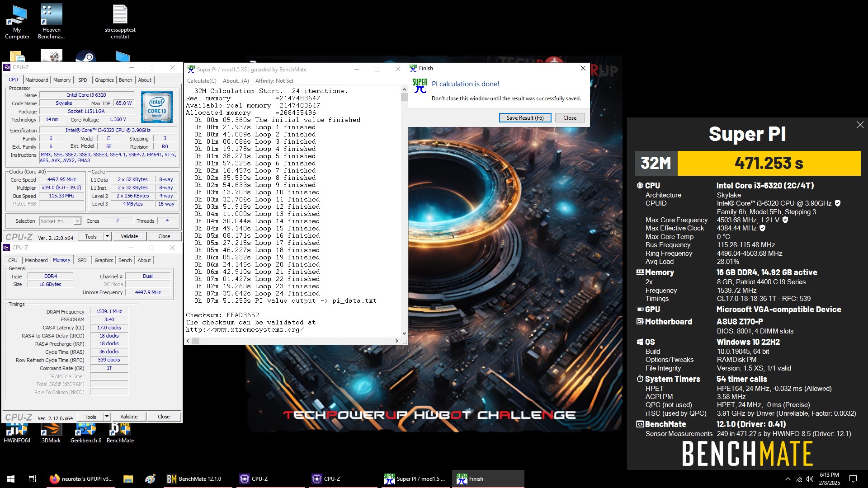Switch to Finish taskbar item

tap(488, 479)
